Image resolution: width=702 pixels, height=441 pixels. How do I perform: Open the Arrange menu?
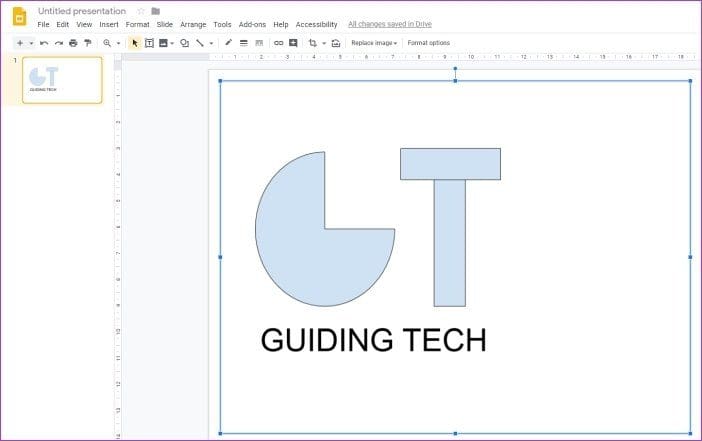pyautogui.click(x=193, y=25)
